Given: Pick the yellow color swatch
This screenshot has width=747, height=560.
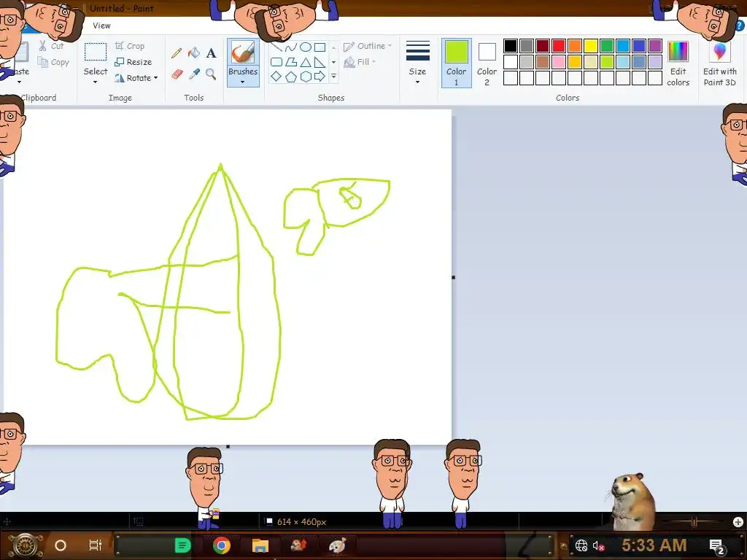Looking at the screenshot, I should (x=591, y=46).
